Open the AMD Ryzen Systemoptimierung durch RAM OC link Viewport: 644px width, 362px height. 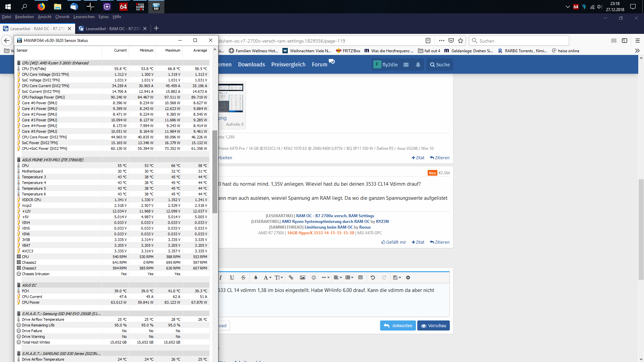click(325, 222)
